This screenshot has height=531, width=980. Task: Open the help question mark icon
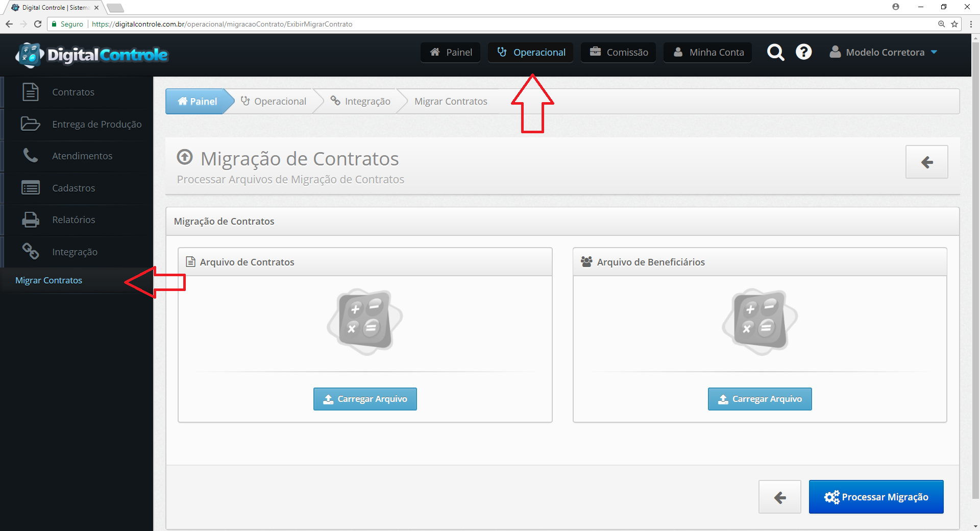click(x=803, y=52)
